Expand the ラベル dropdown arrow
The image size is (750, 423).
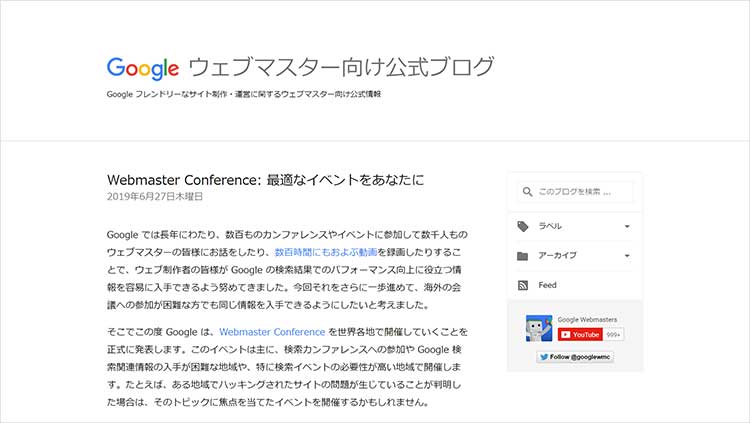click(627, 226)
